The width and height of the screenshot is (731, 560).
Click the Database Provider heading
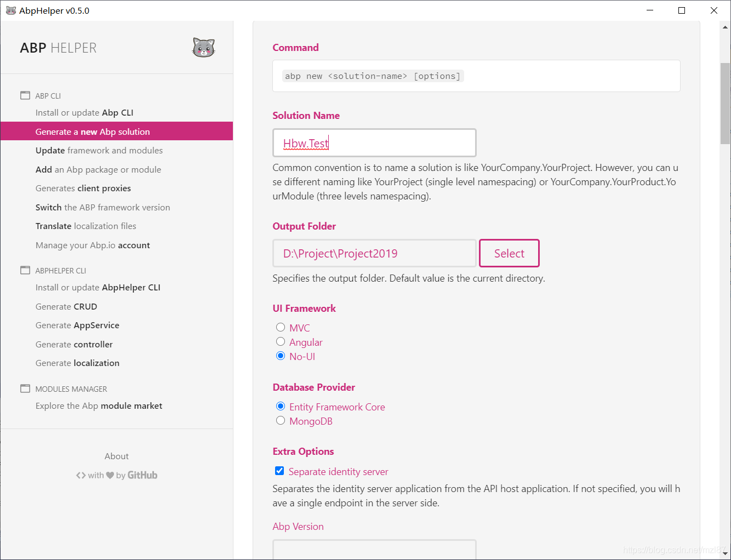(x=314, y=387)
